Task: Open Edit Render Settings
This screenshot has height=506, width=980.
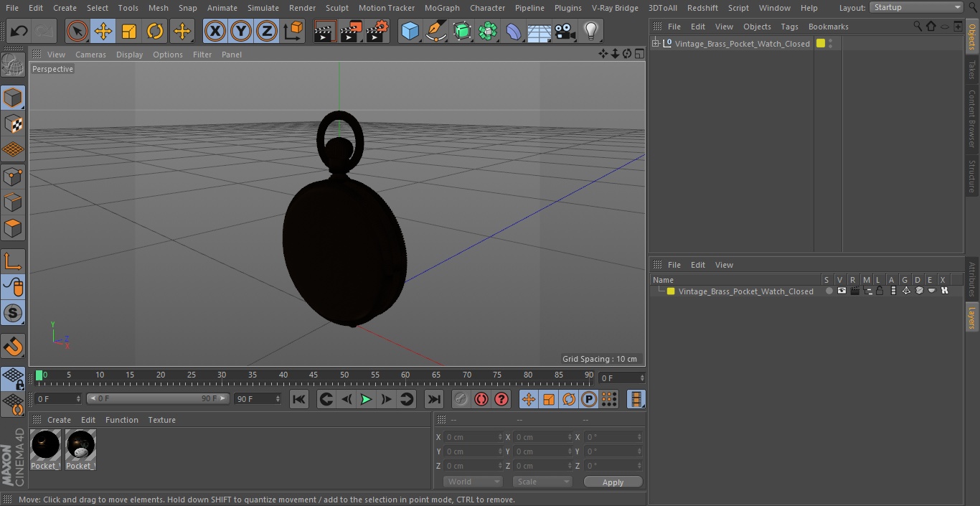Action: coord(377,31)
